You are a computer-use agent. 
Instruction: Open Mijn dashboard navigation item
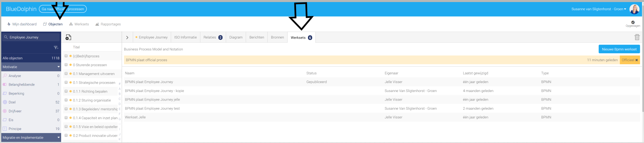pyautogui.click(x=22, y=24)
